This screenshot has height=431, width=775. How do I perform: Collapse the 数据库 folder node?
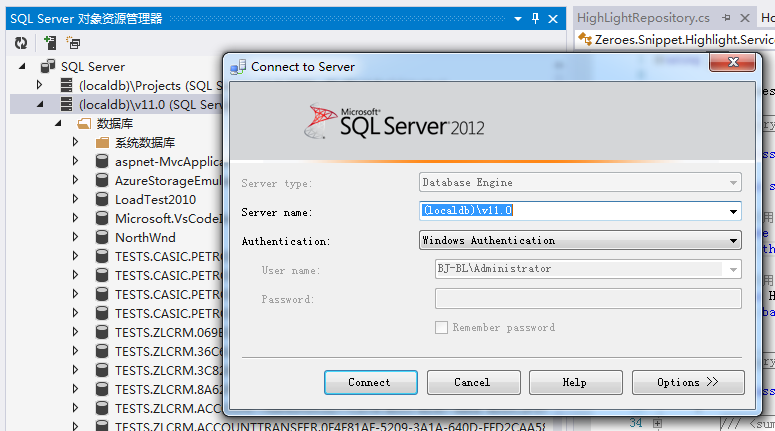pos(58,123)
